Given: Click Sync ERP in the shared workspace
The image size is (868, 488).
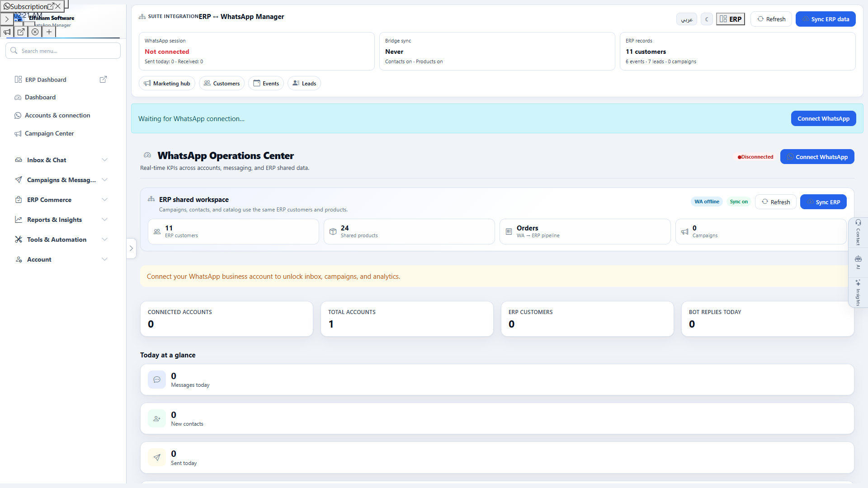Looking at the screenshot, I should [823, 202].
